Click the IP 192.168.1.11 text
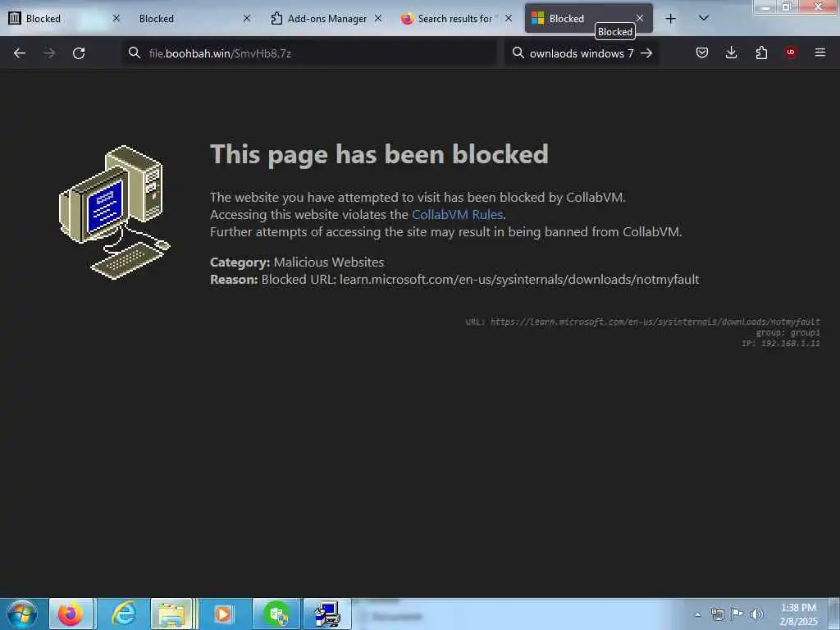This screenshot has width=840, height=630. click(x=781, y=344)
